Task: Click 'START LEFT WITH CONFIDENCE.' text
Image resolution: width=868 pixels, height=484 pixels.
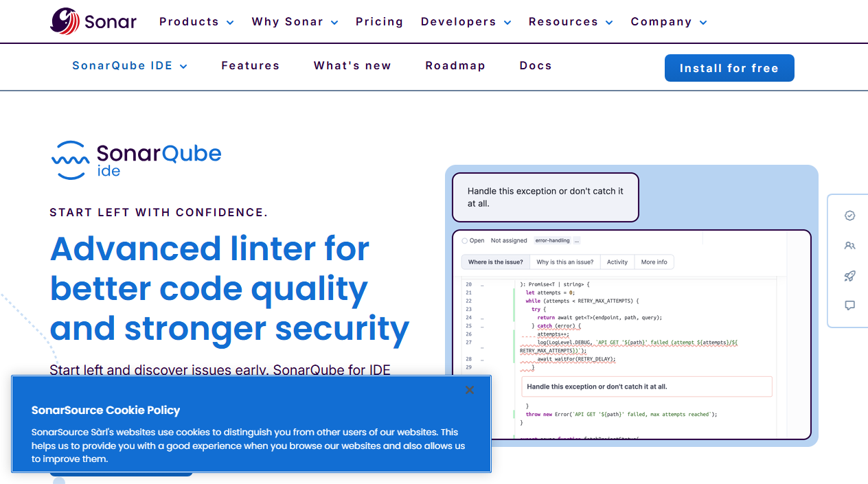Action: [x=159, y=213]
